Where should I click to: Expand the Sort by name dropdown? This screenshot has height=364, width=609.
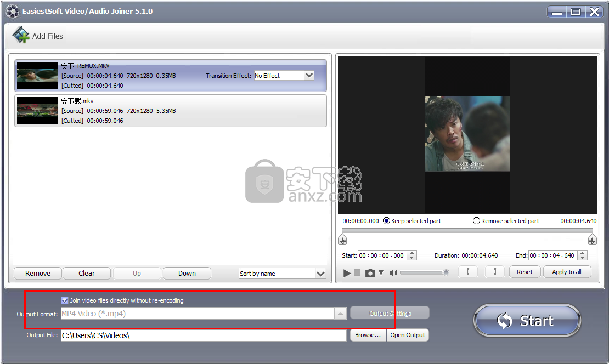coord(320,274)
